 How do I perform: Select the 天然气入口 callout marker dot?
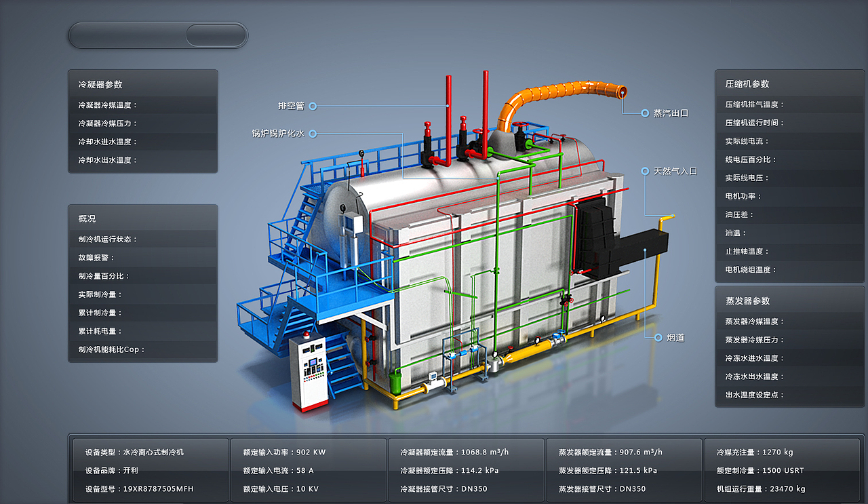[x=645, y=171]
